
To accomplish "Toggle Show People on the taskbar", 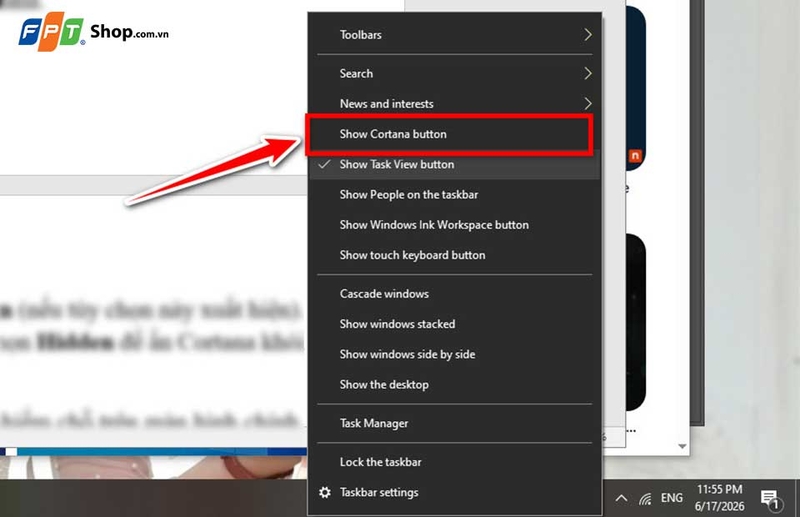I will coord(454,194).
